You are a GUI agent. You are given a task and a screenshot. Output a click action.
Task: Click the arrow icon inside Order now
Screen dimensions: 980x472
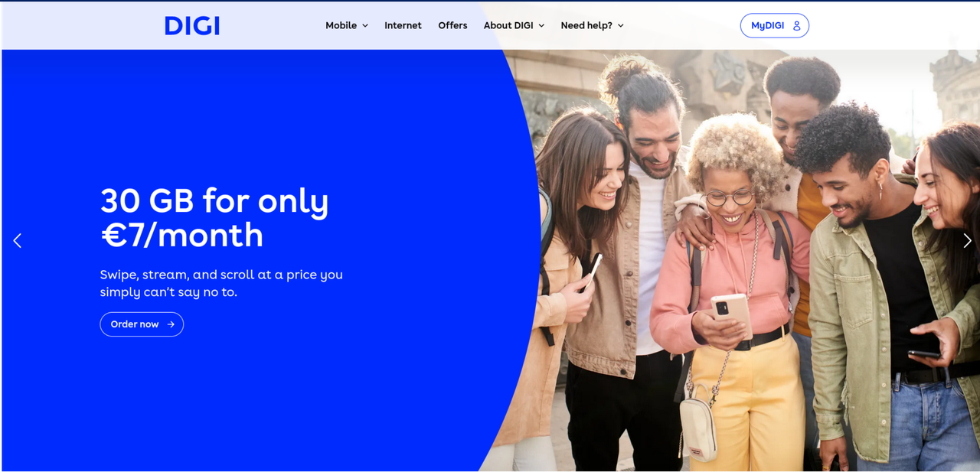[x=171, y=324]
